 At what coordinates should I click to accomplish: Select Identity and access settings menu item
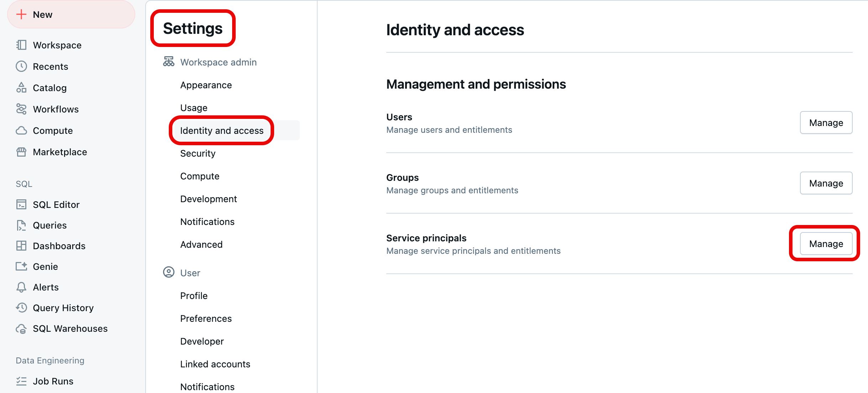[x=222, y=130]
